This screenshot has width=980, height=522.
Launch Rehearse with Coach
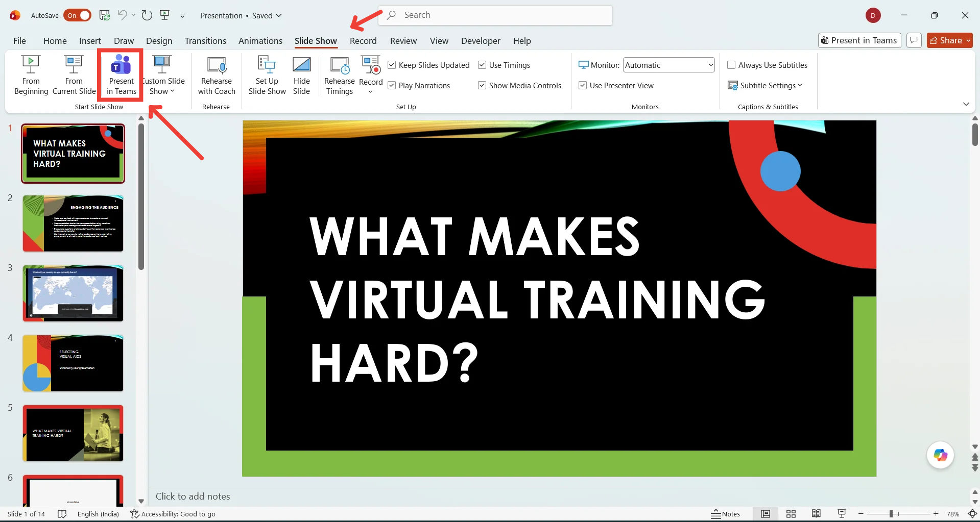(217, 75)
